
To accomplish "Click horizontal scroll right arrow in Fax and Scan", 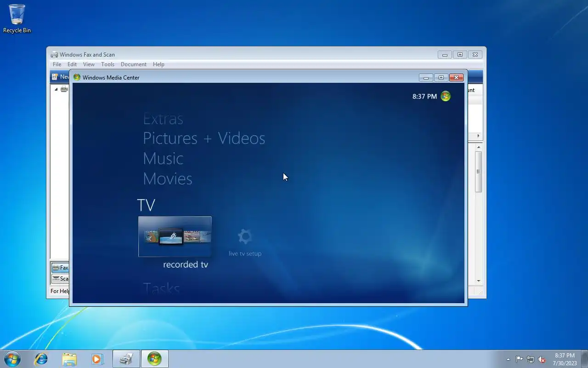I will pyautogui.click(x=478, y=136).
